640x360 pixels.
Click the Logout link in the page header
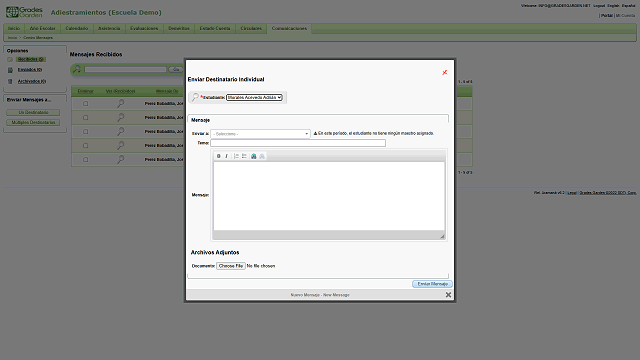[599, 6]
